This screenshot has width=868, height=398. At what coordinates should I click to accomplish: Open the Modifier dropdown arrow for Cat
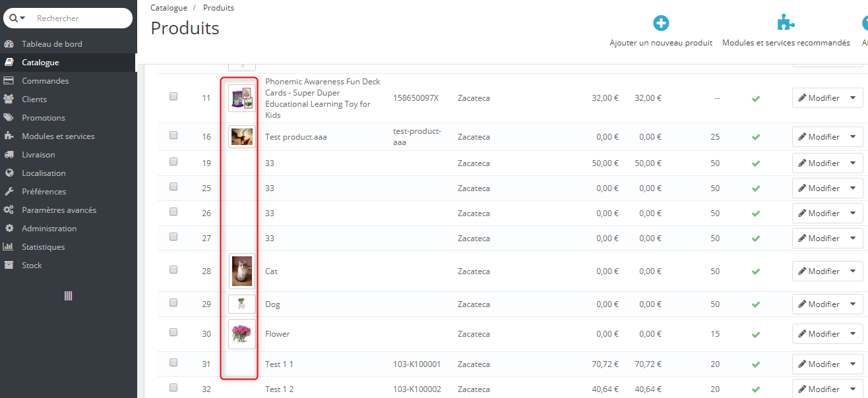pyautogui.click(x=853, y=271)
